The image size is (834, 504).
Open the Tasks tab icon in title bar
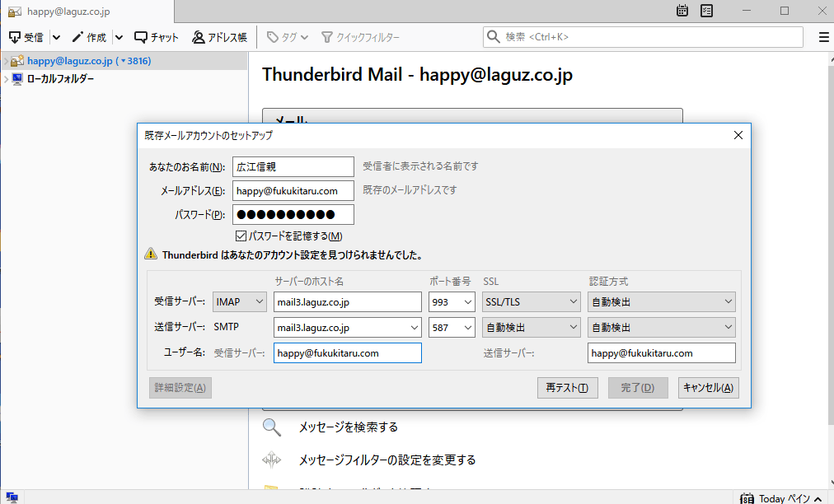coord(706,11)
